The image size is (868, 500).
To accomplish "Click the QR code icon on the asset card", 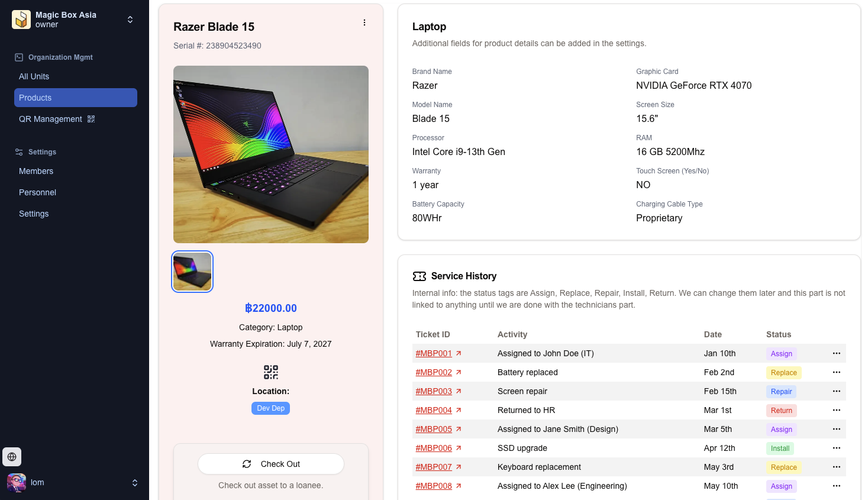I will (x=270, y=372).
